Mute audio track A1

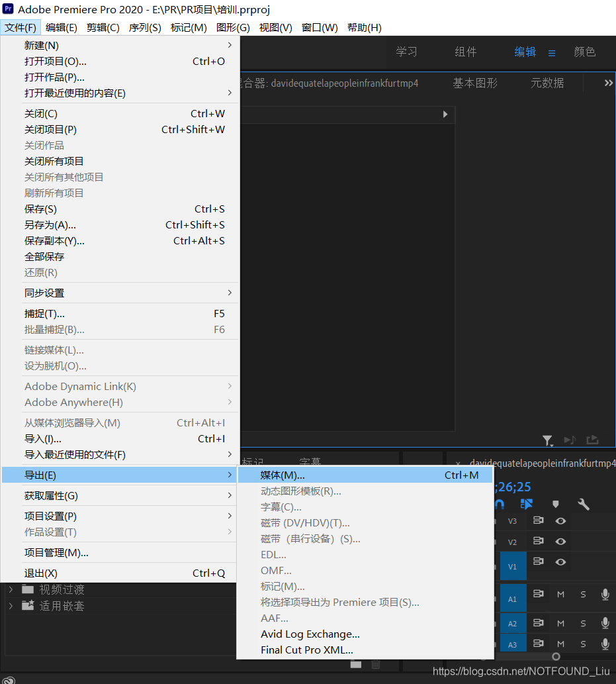(560, 595)
